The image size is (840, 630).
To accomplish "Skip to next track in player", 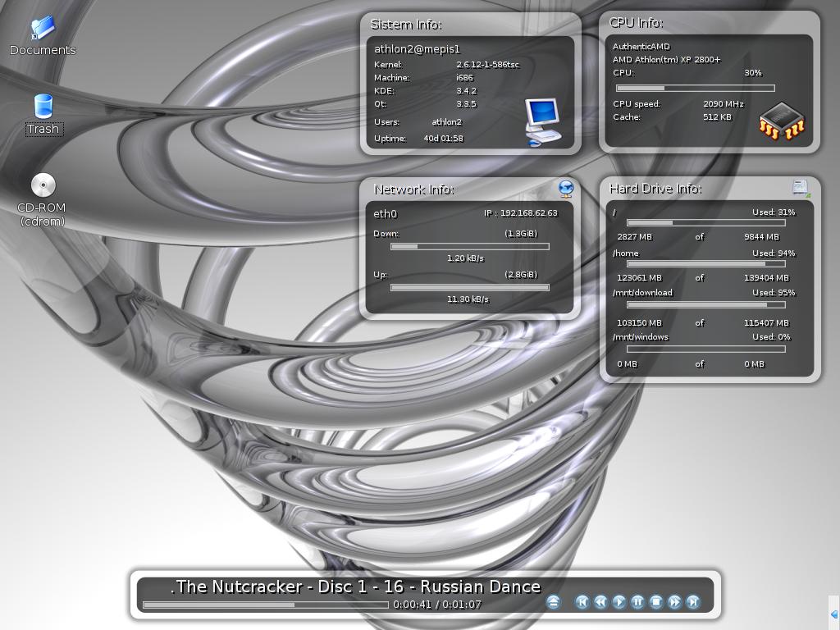I will 693,602.
